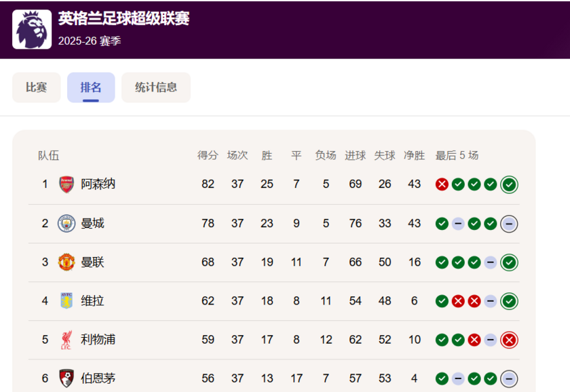The height and width of the screenshot is (392, 570).
Task: Click 曼联's goal difference value 16
Action: click(415, 262)
